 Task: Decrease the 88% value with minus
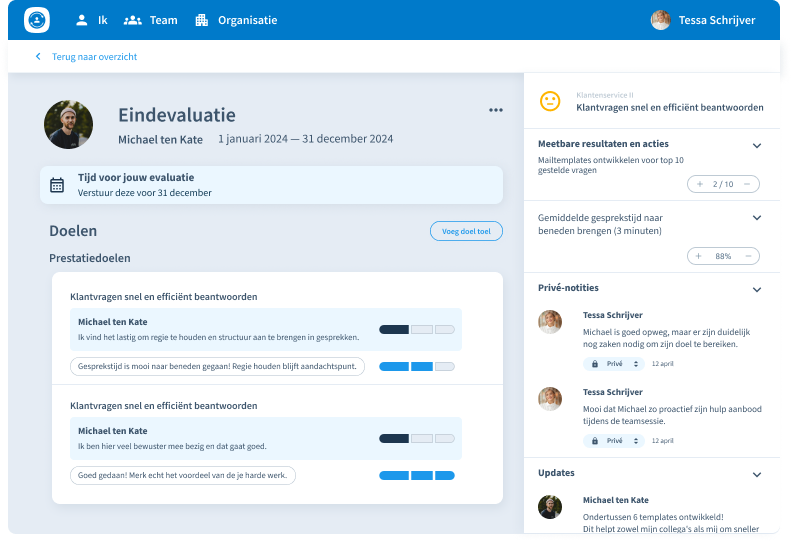click(748, 256)
